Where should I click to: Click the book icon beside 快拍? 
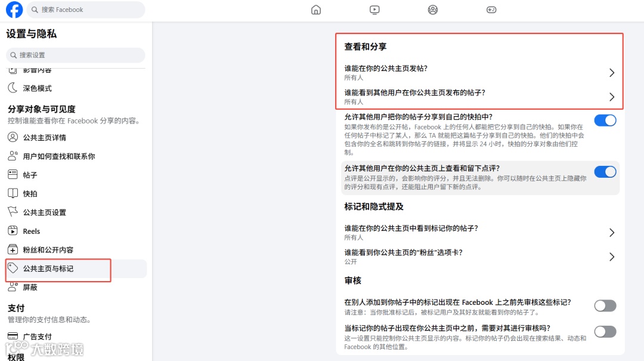tap(13, 193)
